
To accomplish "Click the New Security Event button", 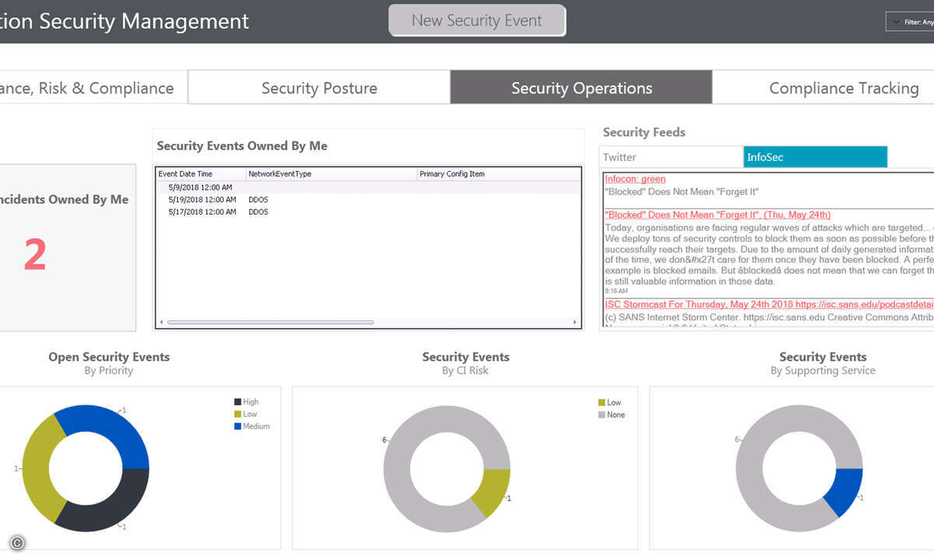I will [x=477, y=21].
